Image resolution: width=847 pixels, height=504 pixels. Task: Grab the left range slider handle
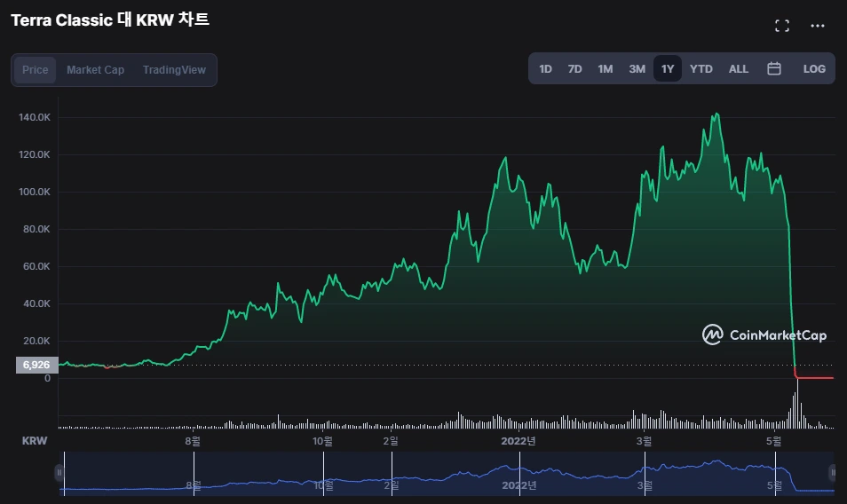[x=59, y=473]
